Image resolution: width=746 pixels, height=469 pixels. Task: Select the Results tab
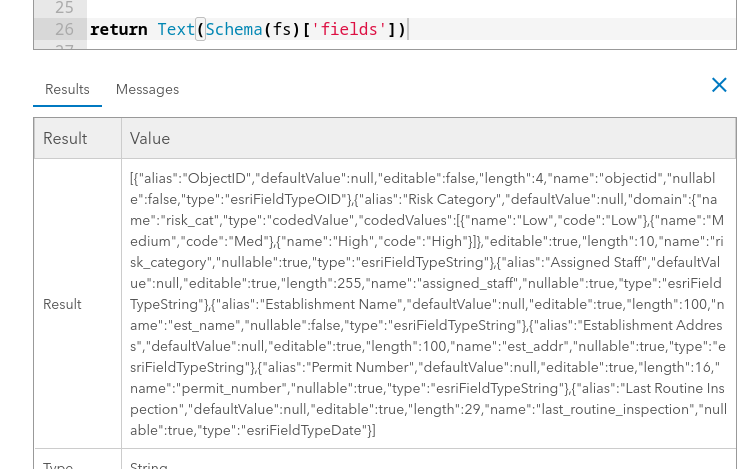(67, 89)
